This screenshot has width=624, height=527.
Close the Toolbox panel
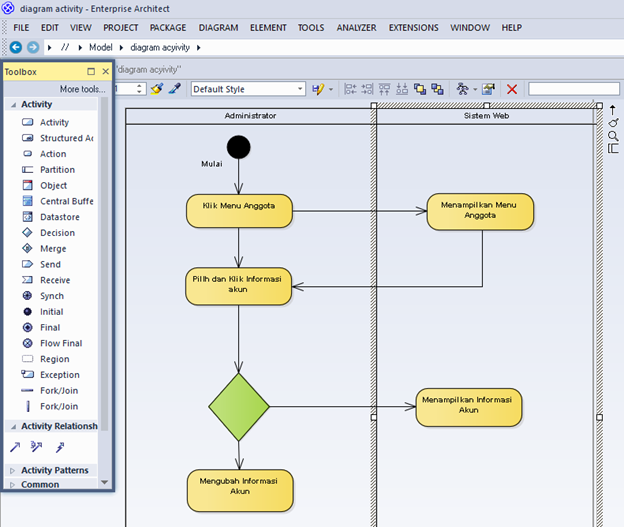[105, 72]
